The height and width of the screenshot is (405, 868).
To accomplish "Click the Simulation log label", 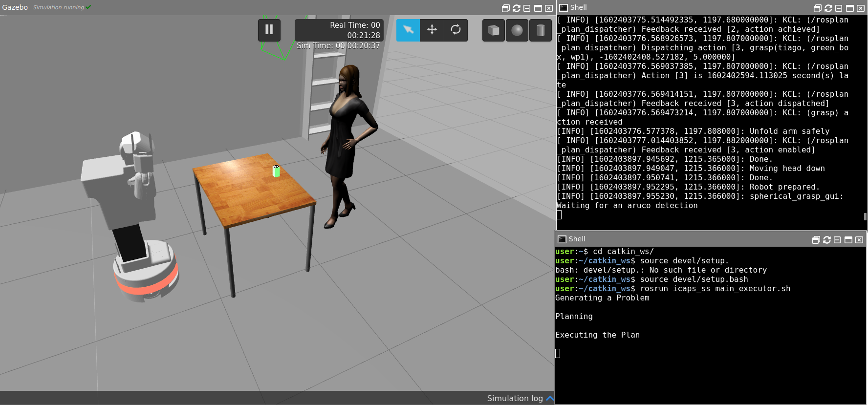I will 515,399.
